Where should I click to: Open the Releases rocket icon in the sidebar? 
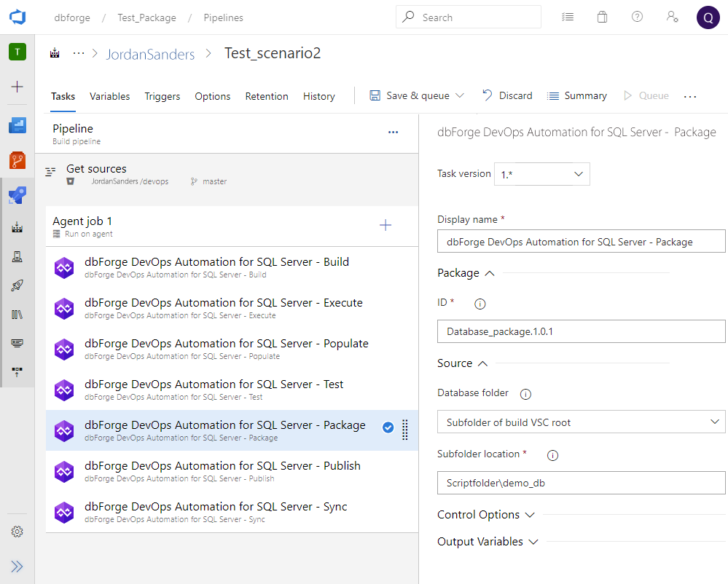[17, 285]
